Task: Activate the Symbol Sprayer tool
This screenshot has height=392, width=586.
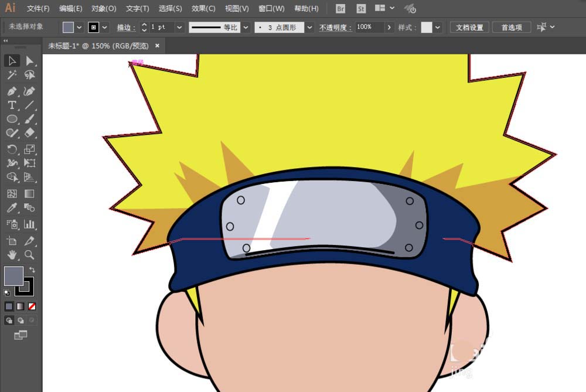Action: pyautogui.click(x=12, y=224)
